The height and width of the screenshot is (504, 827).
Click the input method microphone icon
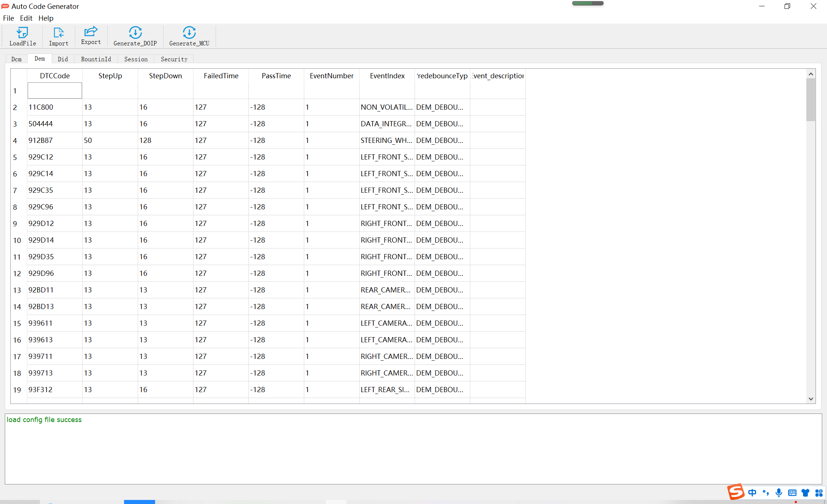[779, 493]
